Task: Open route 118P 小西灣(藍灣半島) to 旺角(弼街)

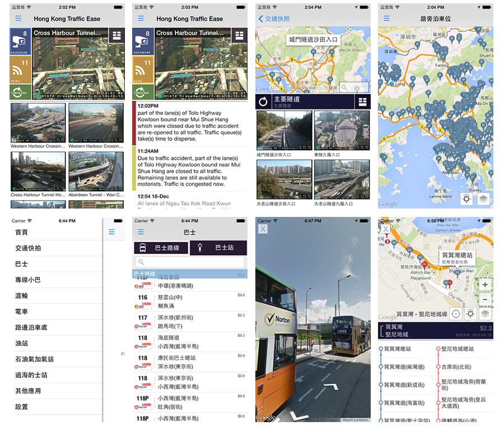Action: [x=190, y=402]
